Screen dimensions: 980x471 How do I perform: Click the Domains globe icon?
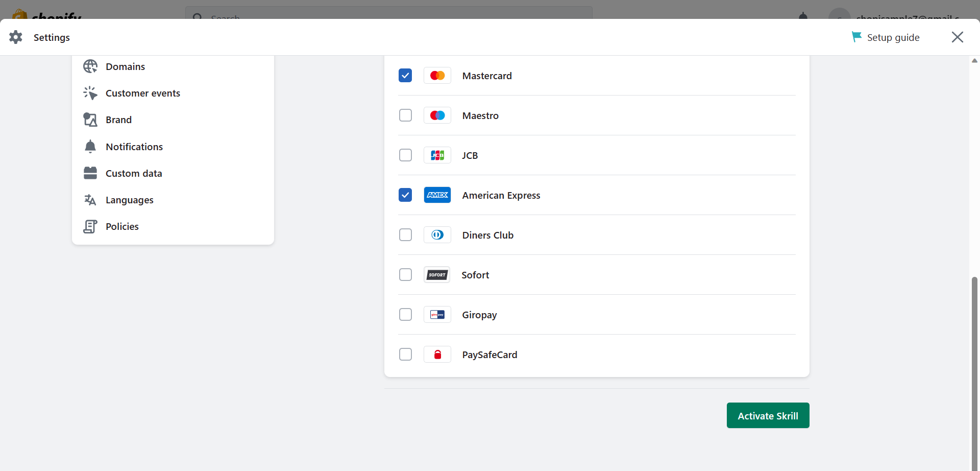pyautogui.click(x=90, y=66)
